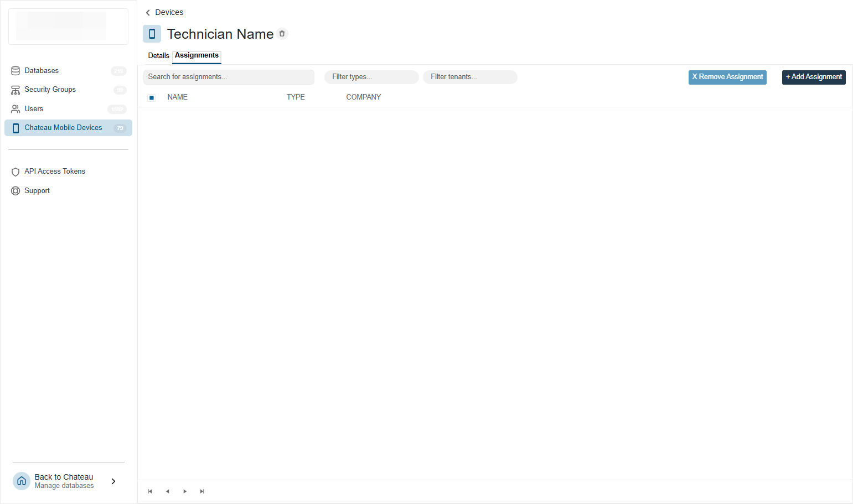The height and width of the screenshot is (504, 853).
Task: Click the Devices breadcrumb link
Action: [169, 12]
